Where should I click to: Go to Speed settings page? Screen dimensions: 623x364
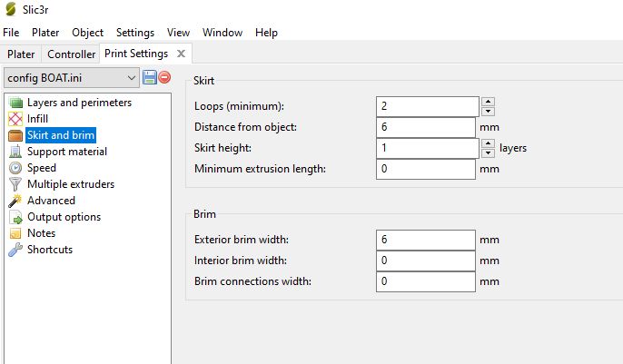[x=41, y=168]
